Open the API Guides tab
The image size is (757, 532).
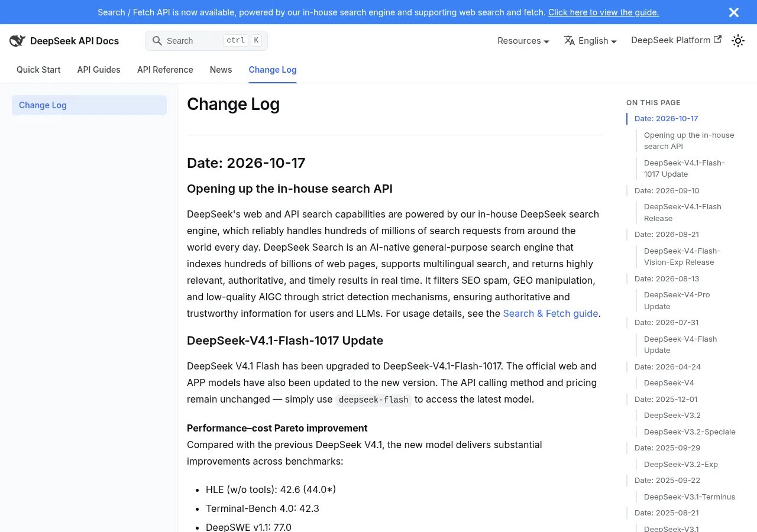99,70
